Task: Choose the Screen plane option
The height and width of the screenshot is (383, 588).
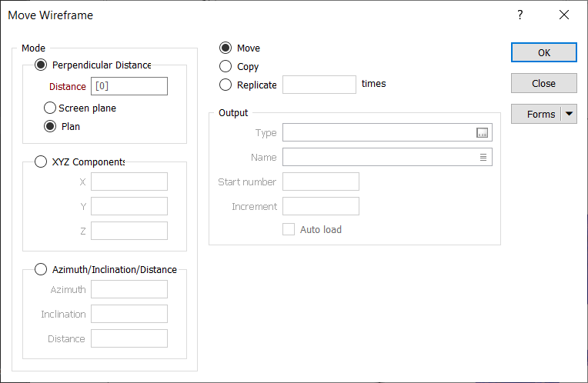Action: coord(50,108)
